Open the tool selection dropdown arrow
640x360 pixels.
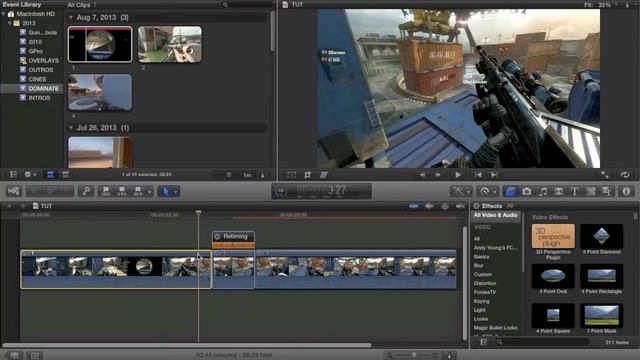176,191
